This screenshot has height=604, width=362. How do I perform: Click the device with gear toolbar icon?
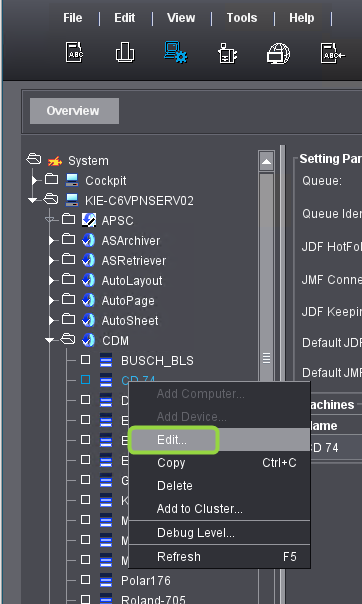pyautogui.click(x=227, y=53)
